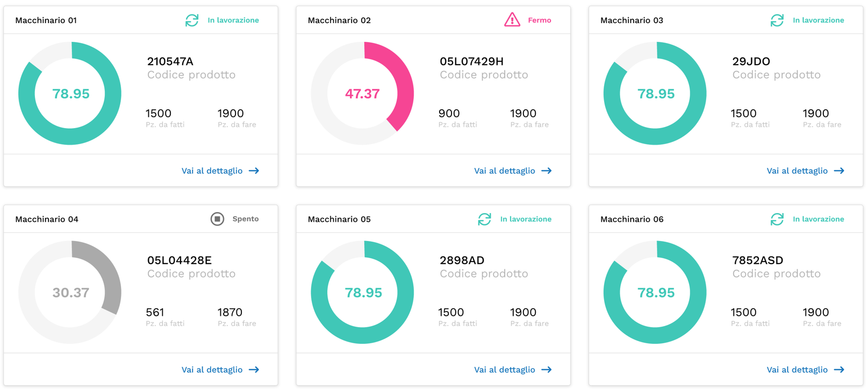The height and width of the screenshot is (389, 868).
Task: Click product code 210547A
Action: [x=170, y=61]
